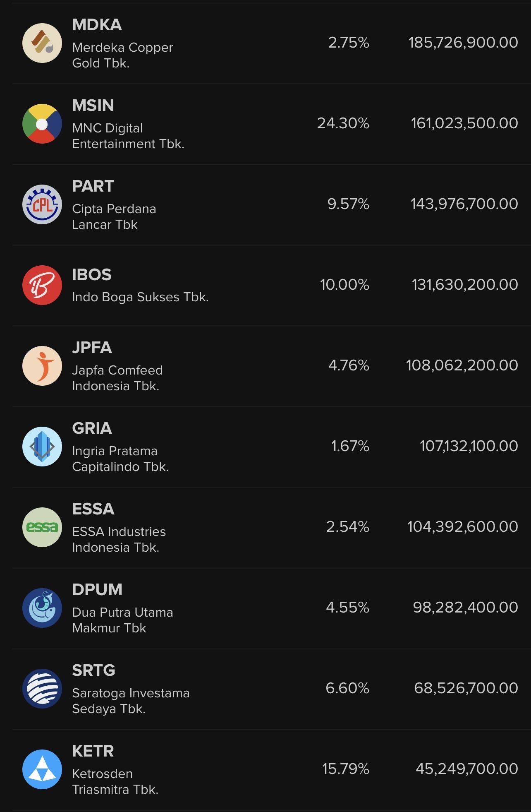The image size is (531, 812).
Task: Tap the DPUM 4.55% percentage
Action: (x=347, y=608)
